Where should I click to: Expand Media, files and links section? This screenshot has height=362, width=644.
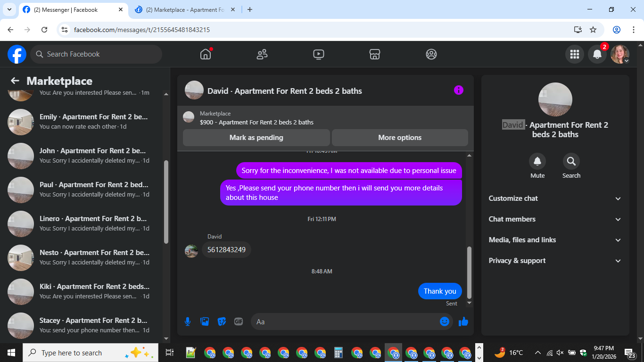pos(555,240)
